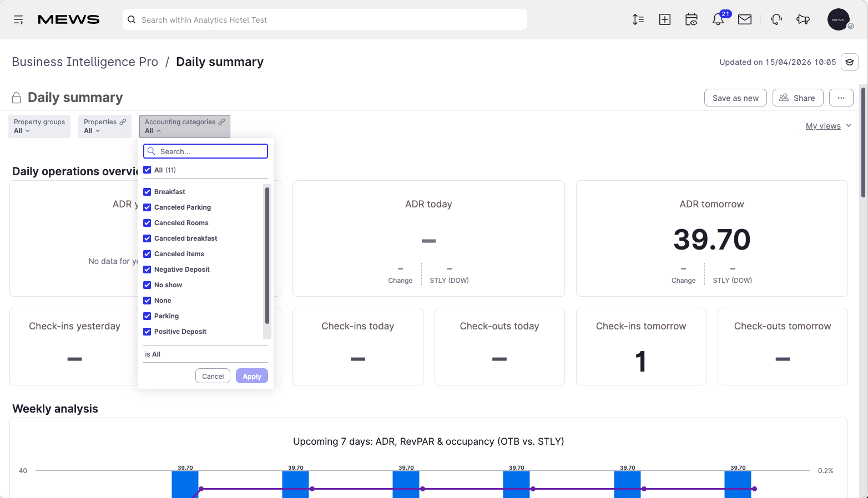Click Business Intelligence Pro breadcrumb
Screen dimensions: 868x498
click(x=85, y=62)
